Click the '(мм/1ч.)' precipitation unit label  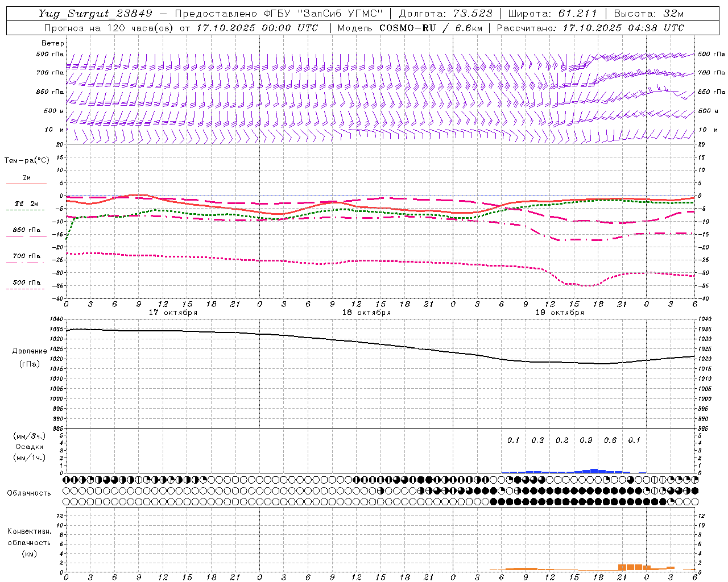(x=29, y=458)
